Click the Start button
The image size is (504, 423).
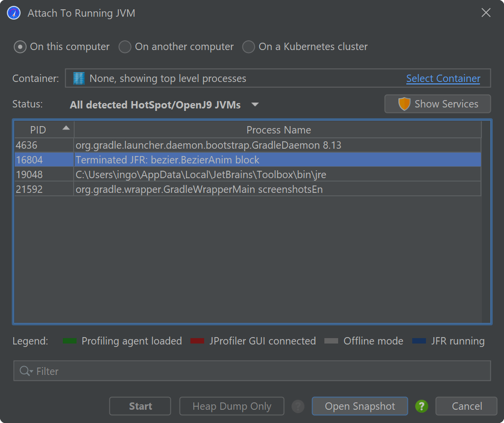140,406
